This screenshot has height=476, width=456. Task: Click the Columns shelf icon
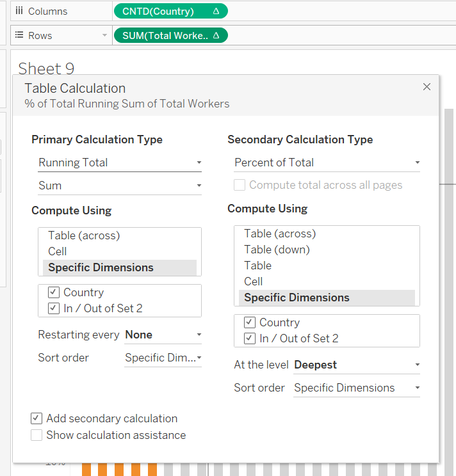(19, 12)
